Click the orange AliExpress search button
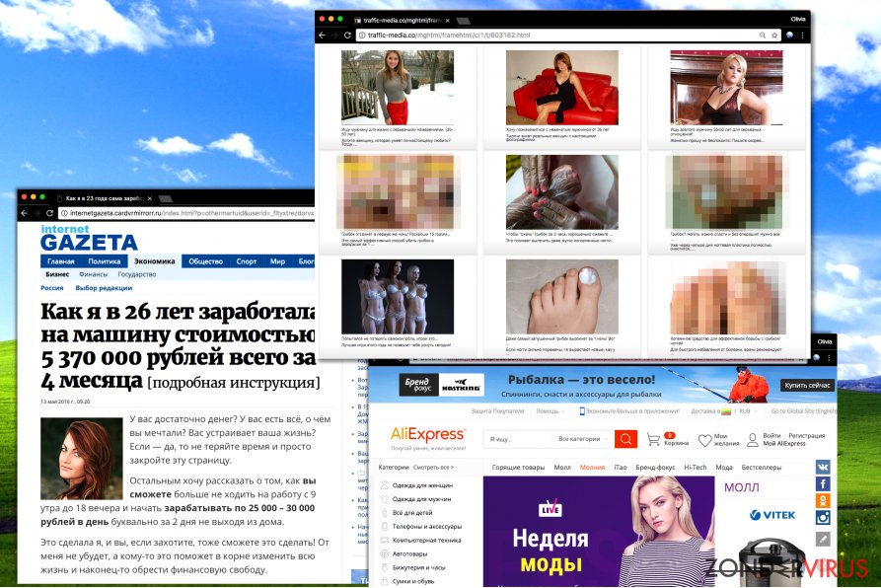The image size is (881, 588). click(625, 439)
